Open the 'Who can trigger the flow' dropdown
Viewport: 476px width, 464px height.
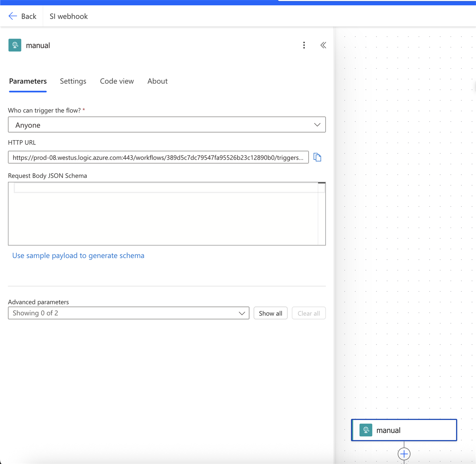point(167,125)
